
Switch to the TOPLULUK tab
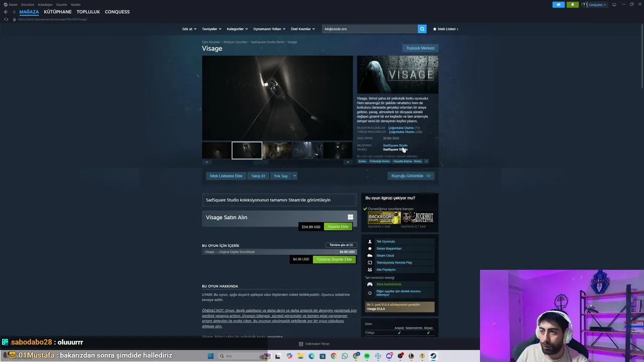coord(88,12)
